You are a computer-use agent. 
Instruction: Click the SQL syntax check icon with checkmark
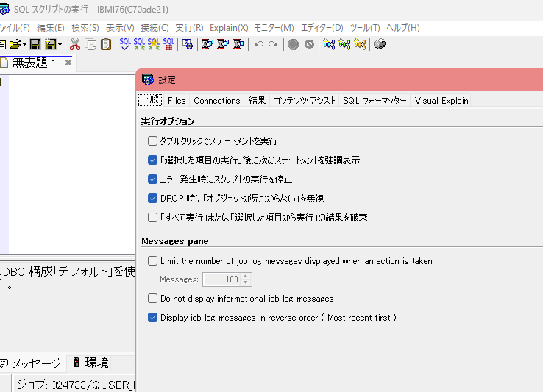point(125,44)
